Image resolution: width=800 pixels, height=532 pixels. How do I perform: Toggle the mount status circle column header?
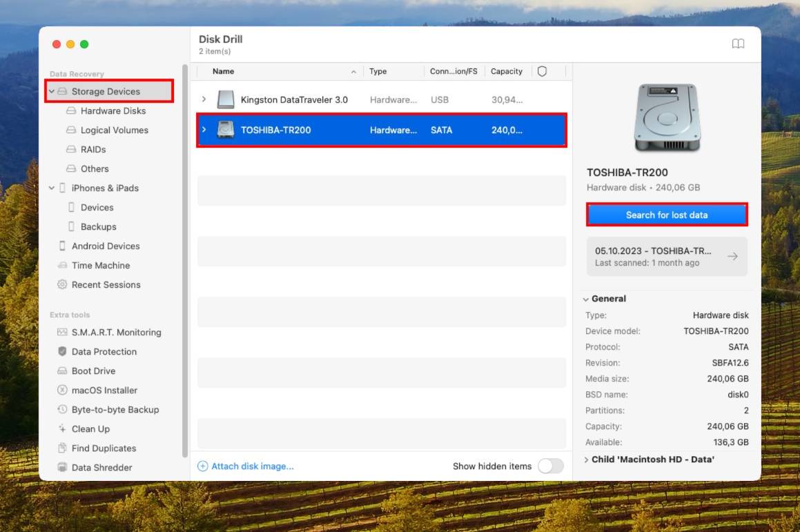542,71
